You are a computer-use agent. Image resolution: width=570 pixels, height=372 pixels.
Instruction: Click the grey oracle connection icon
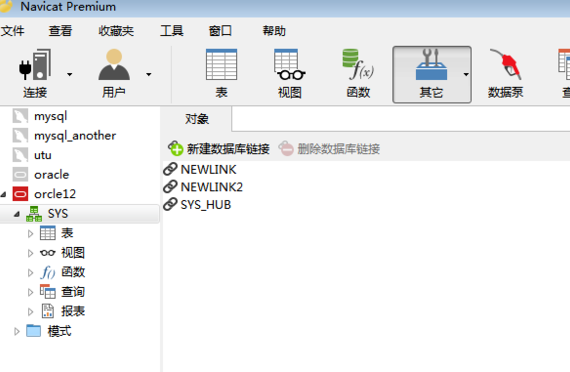click(20, 175)
